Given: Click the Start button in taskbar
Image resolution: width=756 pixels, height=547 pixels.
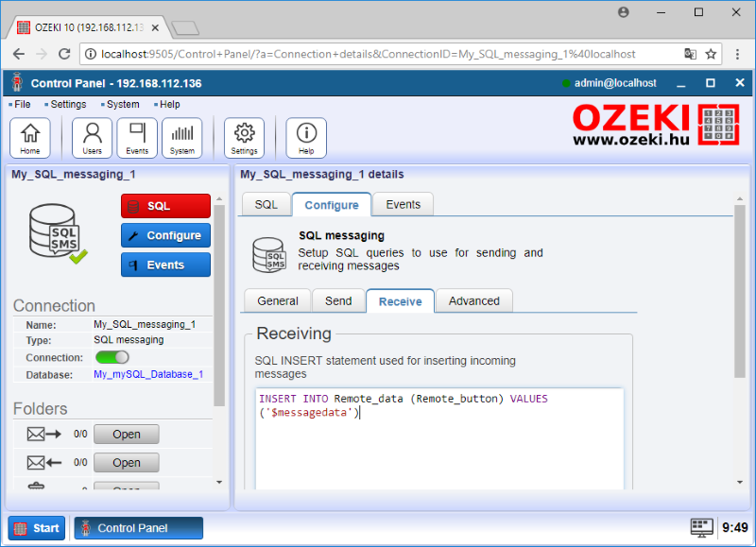Looking at the screenshot, I should 37,528.
